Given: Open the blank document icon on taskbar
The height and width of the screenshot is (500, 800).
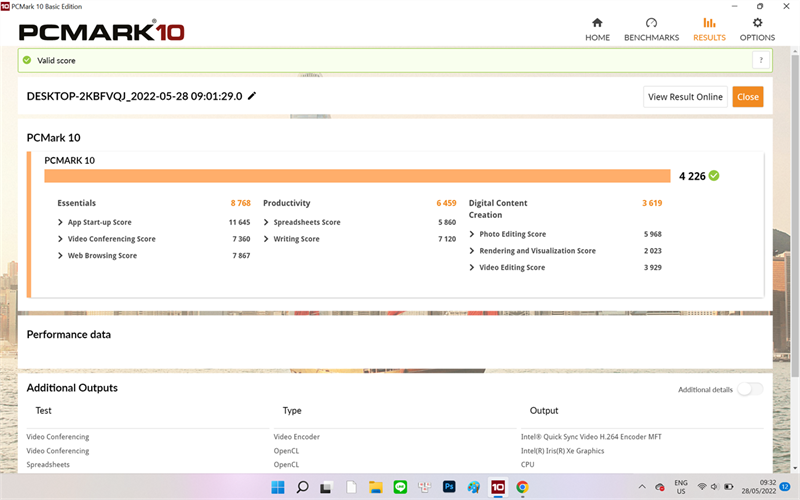Looking at the screenshot, I should tap(351, 487).
